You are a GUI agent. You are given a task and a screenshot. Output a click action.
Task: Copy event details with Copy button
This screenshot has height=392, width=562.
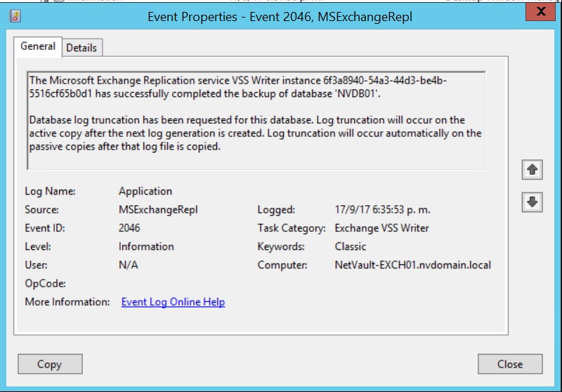click(x=50, y=364)
